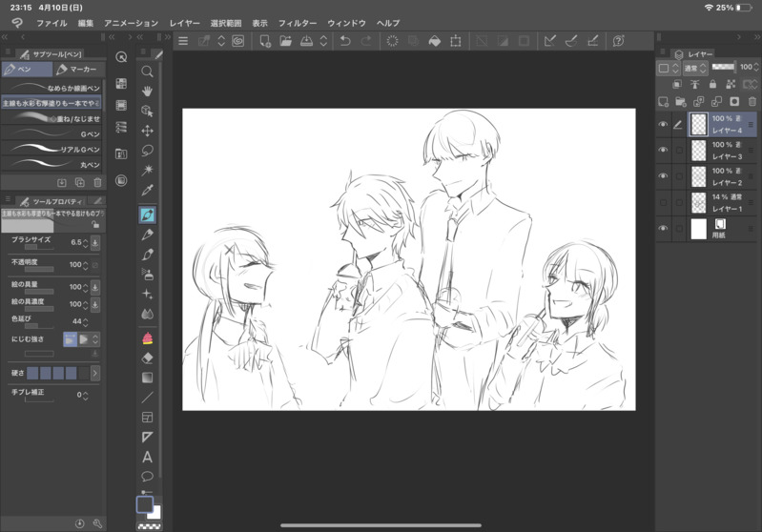Select the Balloon tool
This screenshot has height=532, width=762.
tap(147, 476)
